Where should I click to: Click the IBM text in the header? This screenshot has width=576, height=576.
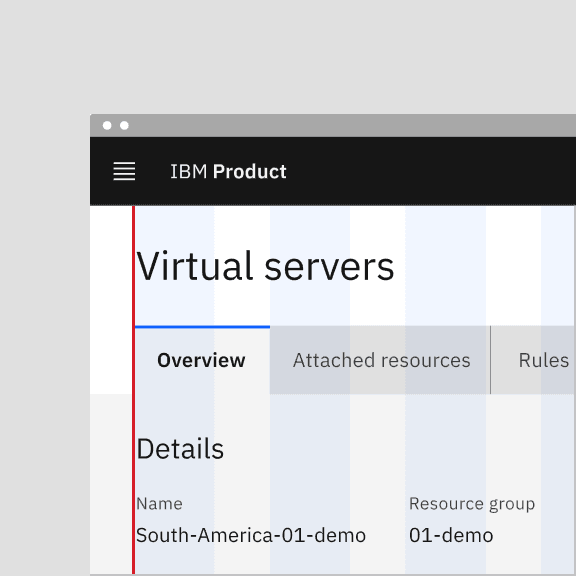(188, 172)
